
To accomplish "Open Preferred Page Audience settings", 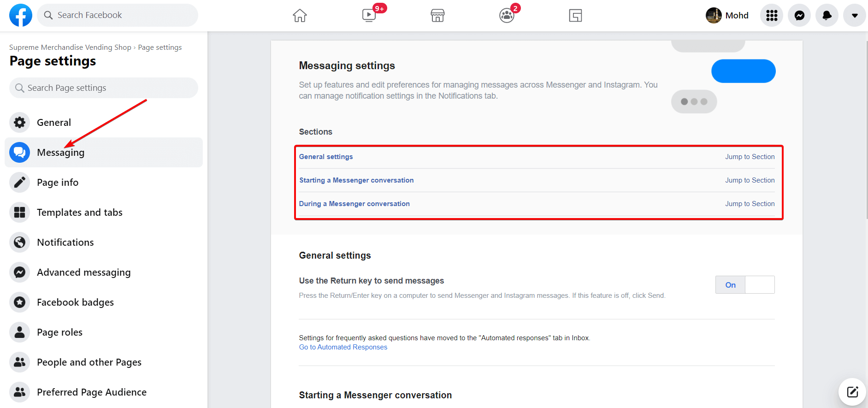I will 104,392.
